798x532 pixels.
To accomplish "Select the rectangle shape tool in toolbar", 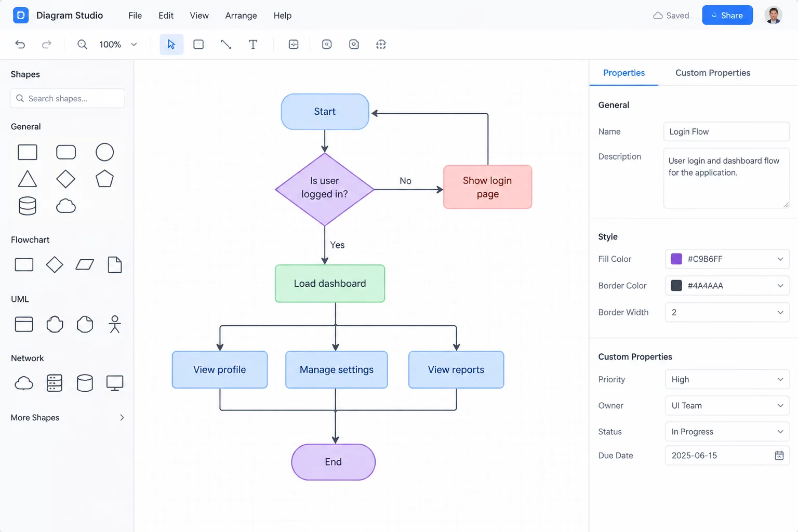I will click(x=198, y=44).
